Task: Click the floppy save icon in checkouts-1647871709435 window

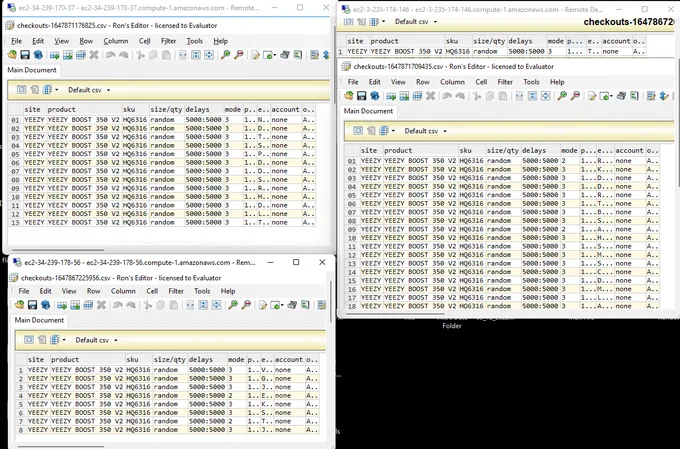Action: pos(362,96)
